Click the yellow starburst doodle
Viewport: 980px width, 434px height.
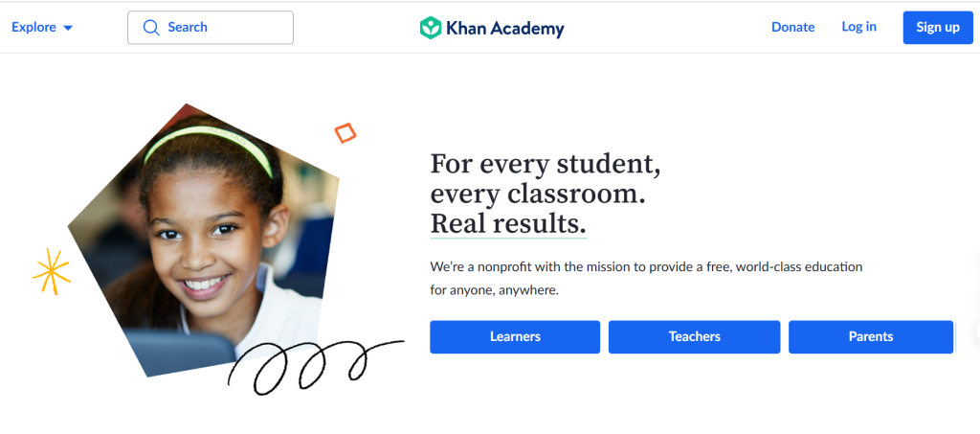(52, 271)
